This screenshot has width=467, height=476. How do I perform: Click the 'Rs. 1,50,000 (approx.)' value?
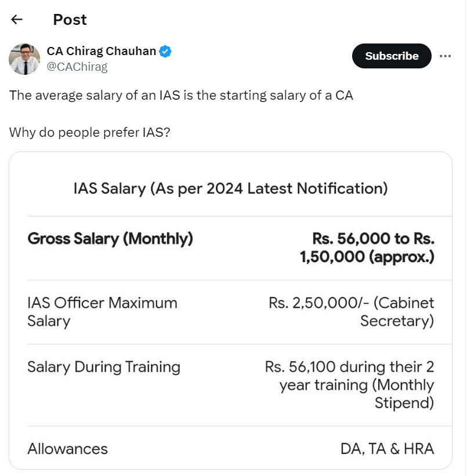[x=367, y=248]
